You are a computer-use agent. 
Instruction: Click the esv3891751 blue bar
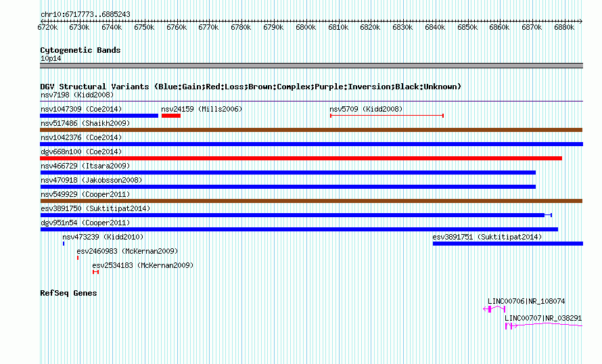pos(508,244)
